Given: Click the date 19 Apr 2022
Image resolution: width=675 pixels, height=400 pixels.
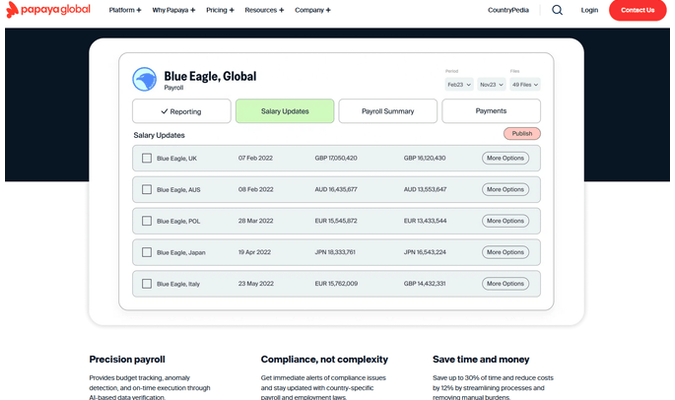Looking at the screenshot, I should [254, 252].
